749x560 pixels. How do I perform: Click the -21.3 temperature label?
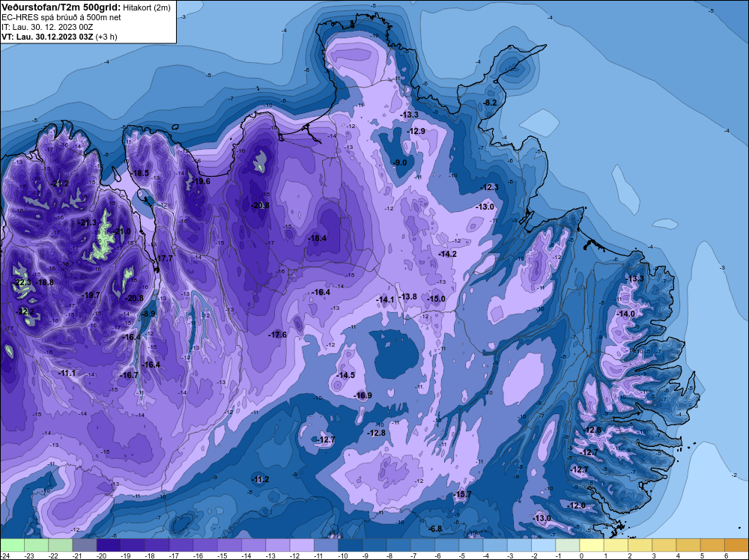point(88,223)
